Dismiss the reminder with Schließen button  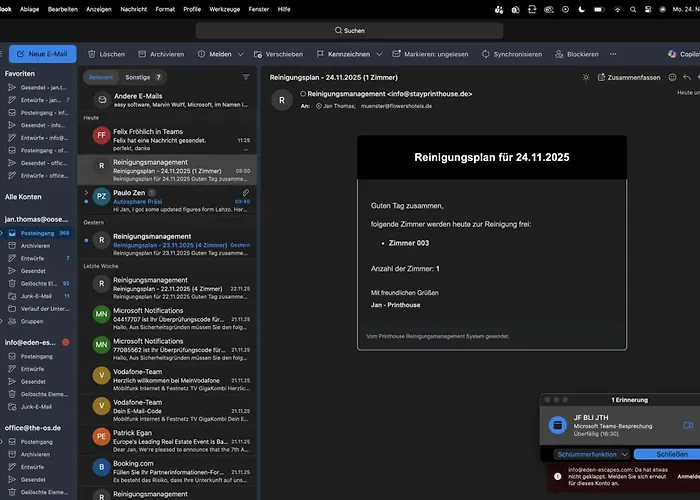[x=672, y=454]
